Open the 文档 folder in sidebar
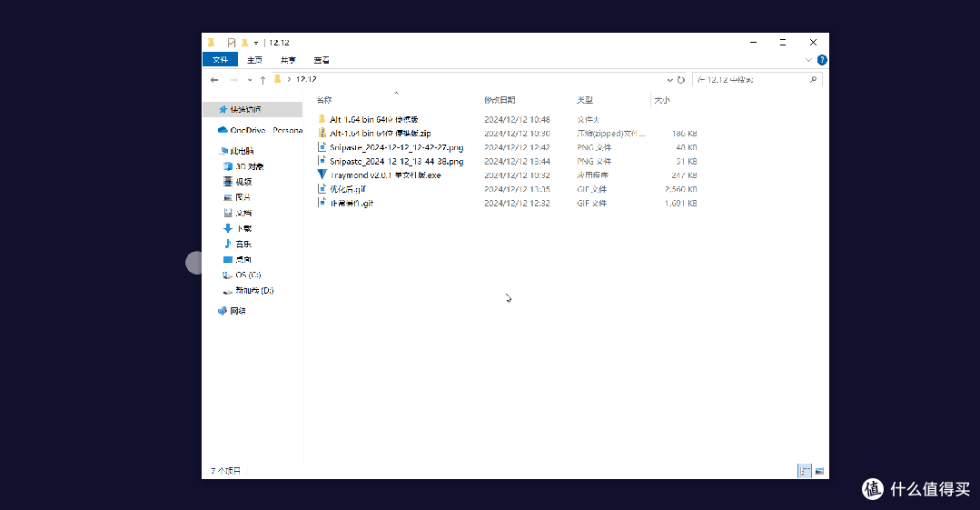 pos(237,213)
